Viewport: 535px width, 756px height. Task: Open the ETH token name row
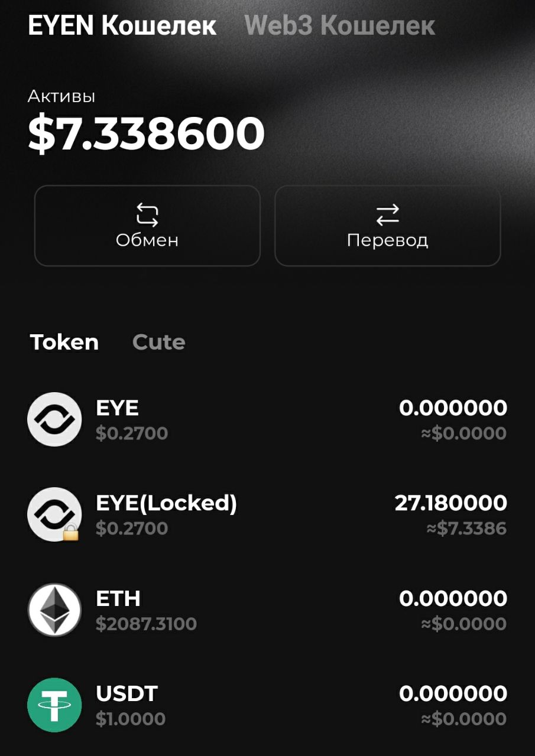(x=267, y=610)
